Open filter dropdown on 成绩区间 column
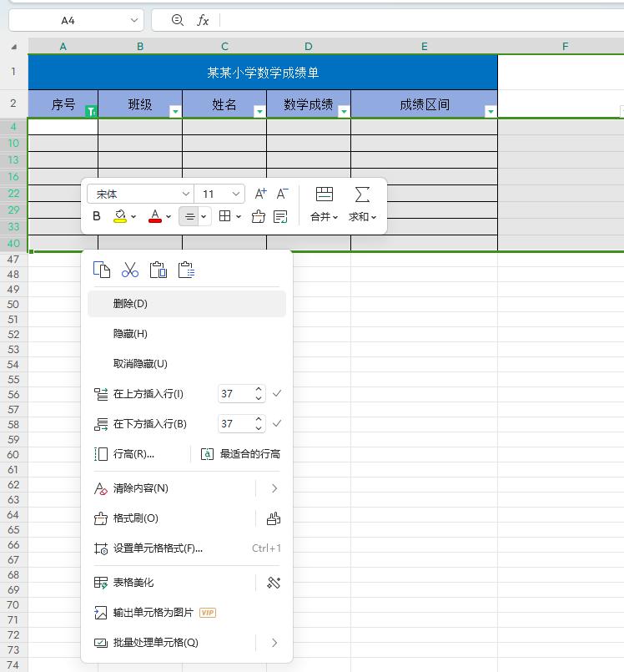Image resolution: width=624 pixels, height=672 pixels. (x=491, y=111)
